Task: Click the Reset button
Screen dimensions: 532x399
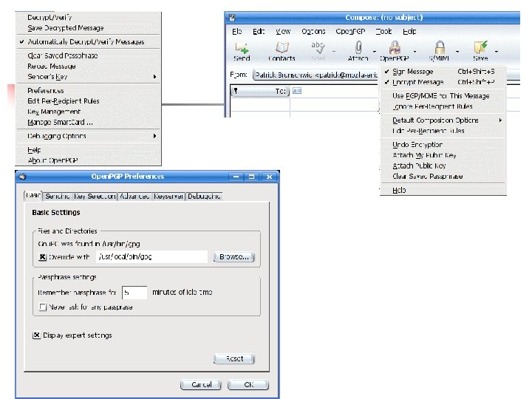Action: [x=233, y=358]
